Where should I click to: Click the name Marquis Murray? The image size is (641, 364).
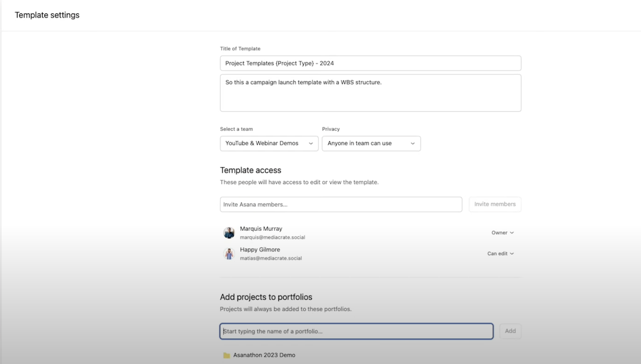pyautogui.click(x=261, y=228)
